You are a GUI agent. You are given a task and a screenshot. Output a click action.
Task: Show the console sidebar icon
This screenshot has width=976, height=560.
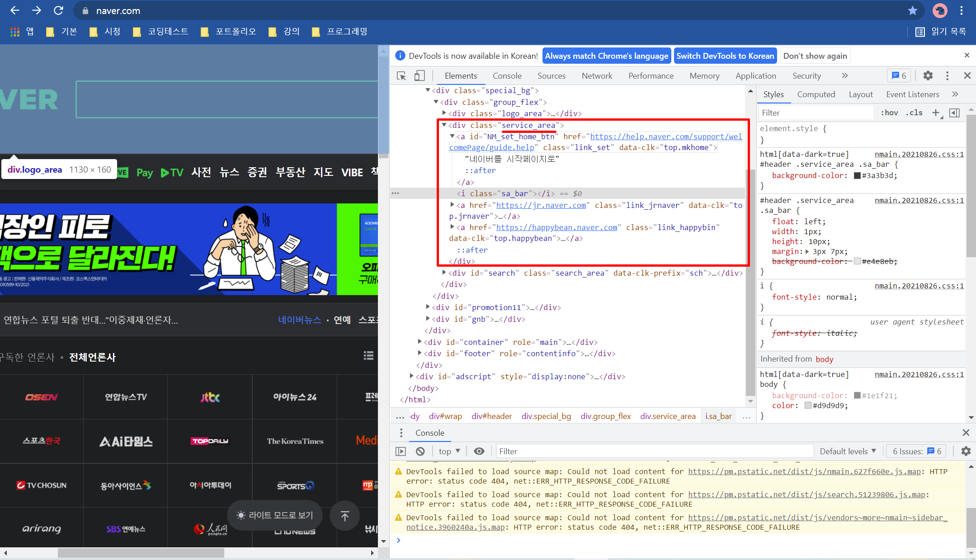401,451
